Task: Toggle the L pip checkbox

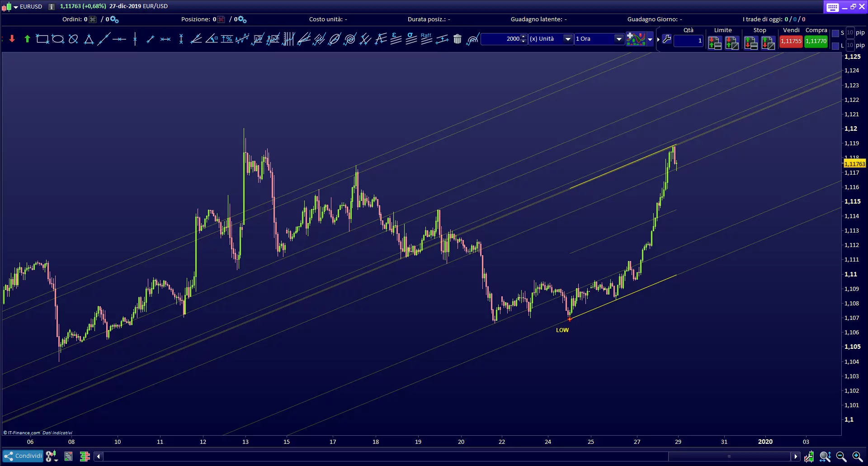Action: pos(835,46)
